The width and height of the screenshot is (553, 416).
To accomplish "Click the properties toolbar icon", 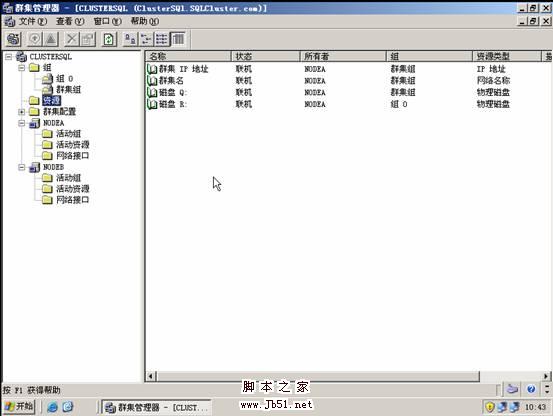I will point(88,39).
